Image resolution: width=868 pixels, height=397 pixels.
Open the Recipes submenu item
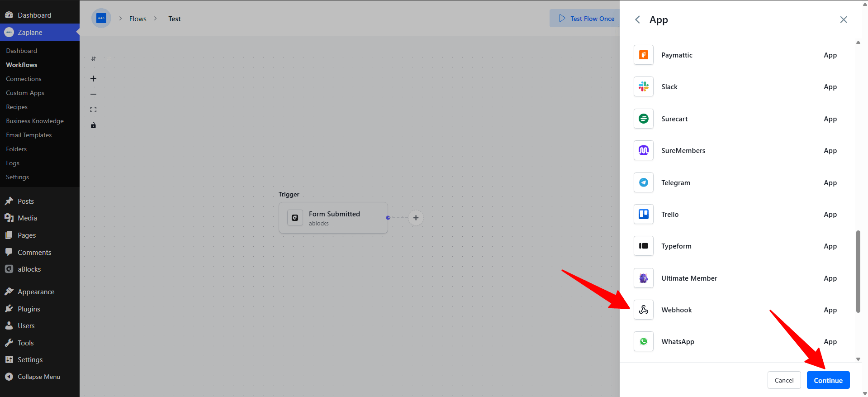17,107
